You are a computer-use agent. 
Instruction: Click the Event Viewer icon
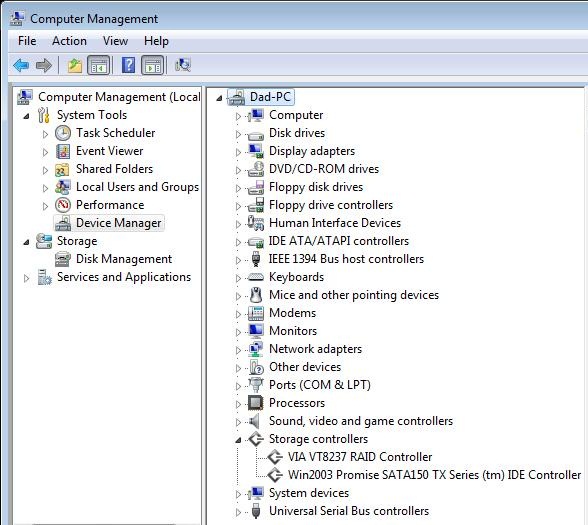63,151
